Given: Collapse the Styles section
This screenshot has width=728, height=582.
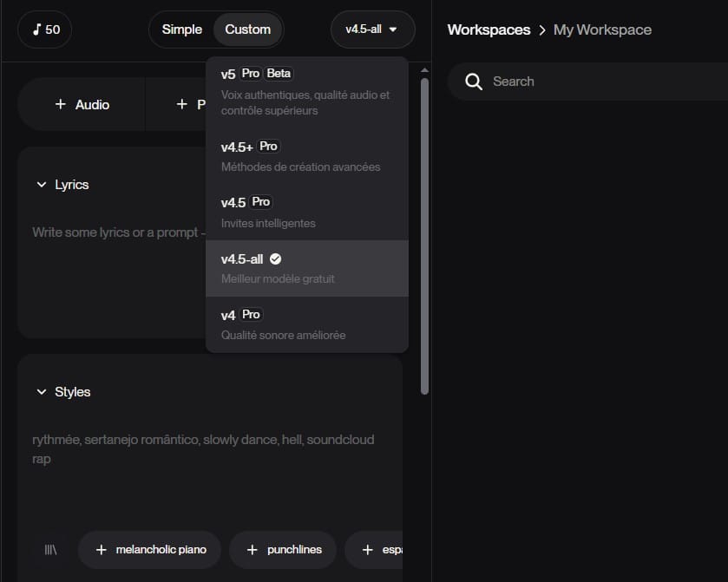Looking at the screenshot, I should point(41,392).
